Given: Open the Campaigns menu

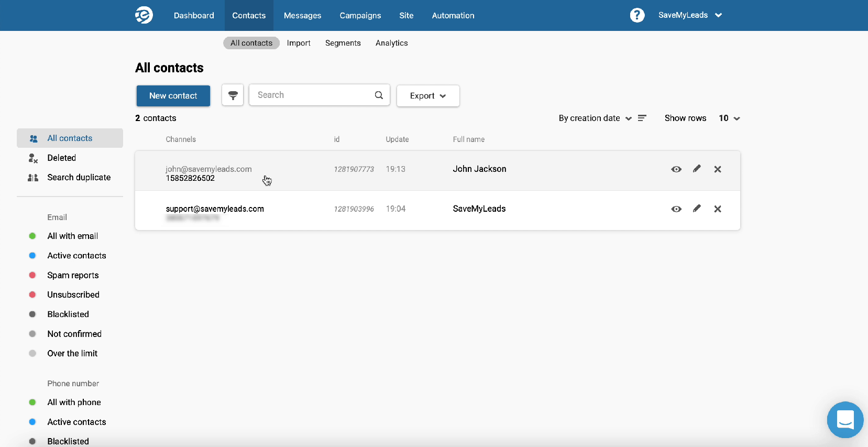Looking at the screenshot, I should pyautogui.click(x=360, y=15).
